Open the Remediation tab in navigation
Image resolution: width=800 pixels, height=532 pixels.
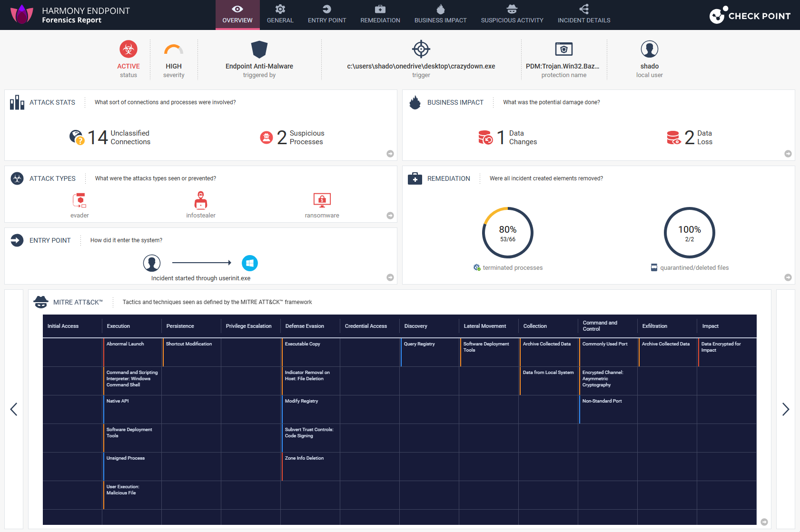click(x=380, y=15)
